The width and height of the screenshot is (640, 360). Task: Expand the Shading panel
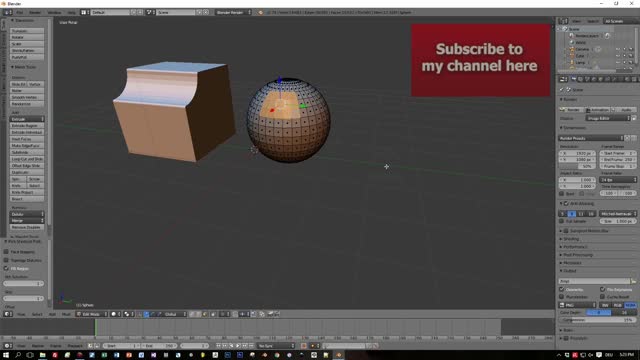click(571, 239)
